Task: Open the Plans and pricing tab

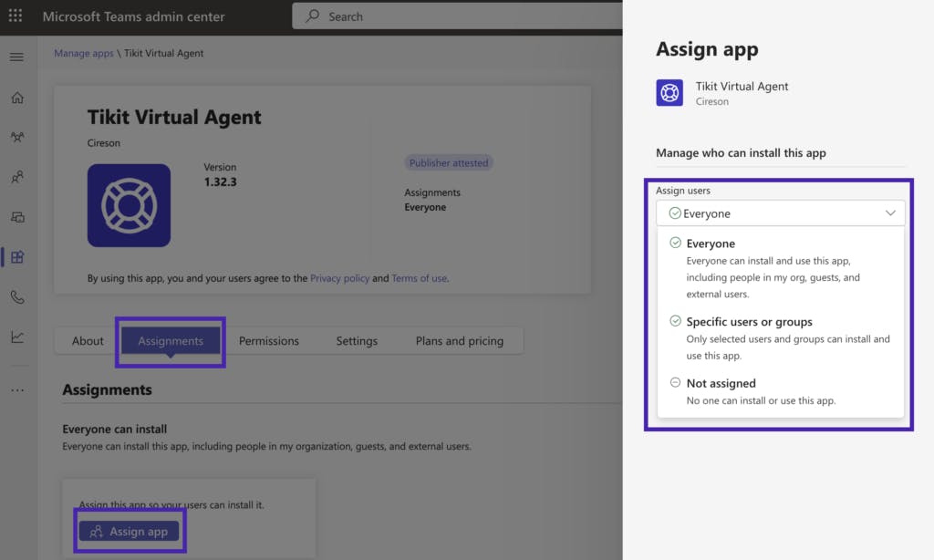Action: [459, 341]
